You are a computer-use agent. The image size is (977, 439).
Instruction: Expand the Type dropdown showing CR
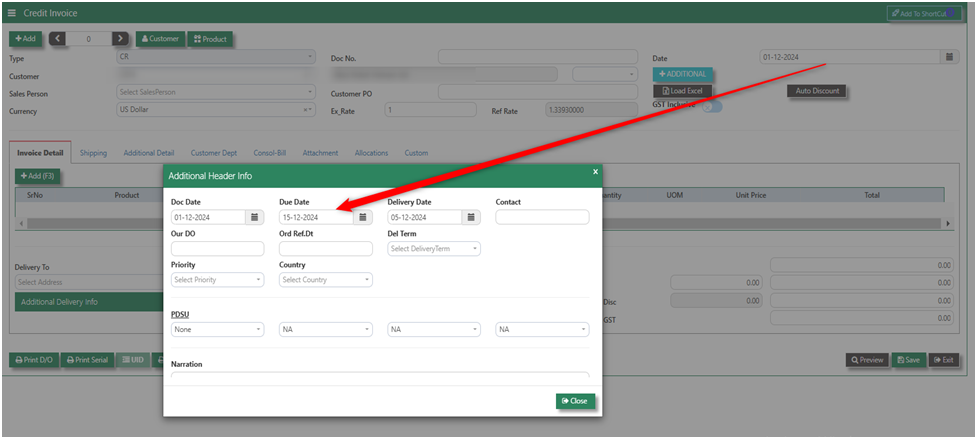tap(216, 57)
